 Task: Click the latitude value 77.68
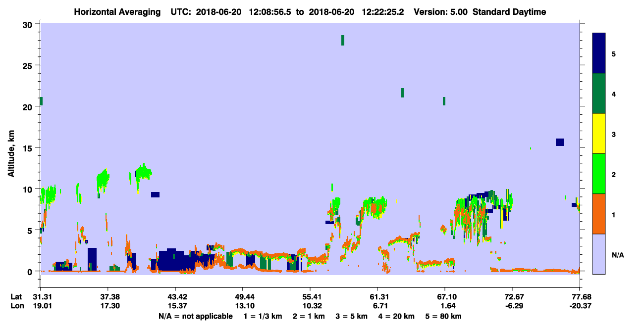click(580, 297)
